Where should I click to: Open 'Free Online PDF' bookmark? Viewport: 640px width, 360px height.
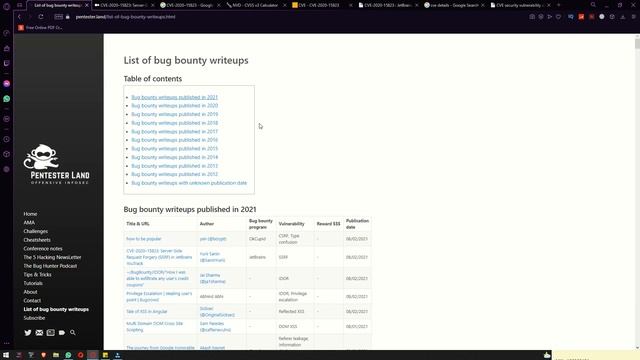click(40, 27)
